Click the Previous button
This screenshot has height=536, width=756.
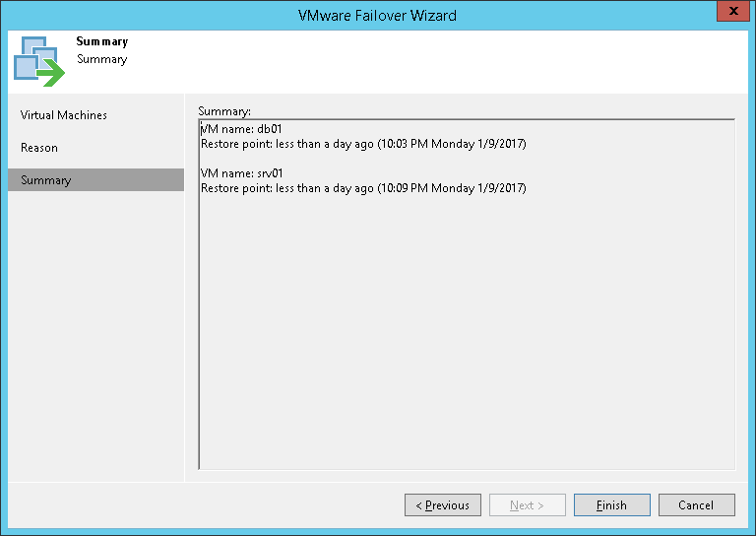click(x=443, y=505)
